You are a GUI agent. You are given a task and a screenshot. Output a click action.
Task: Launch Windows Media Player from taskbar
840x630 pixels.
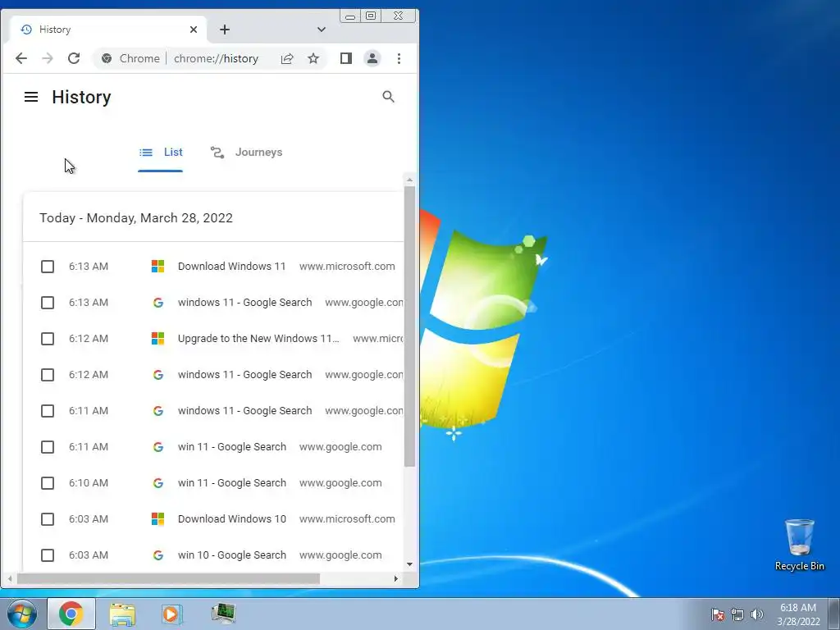172,614
